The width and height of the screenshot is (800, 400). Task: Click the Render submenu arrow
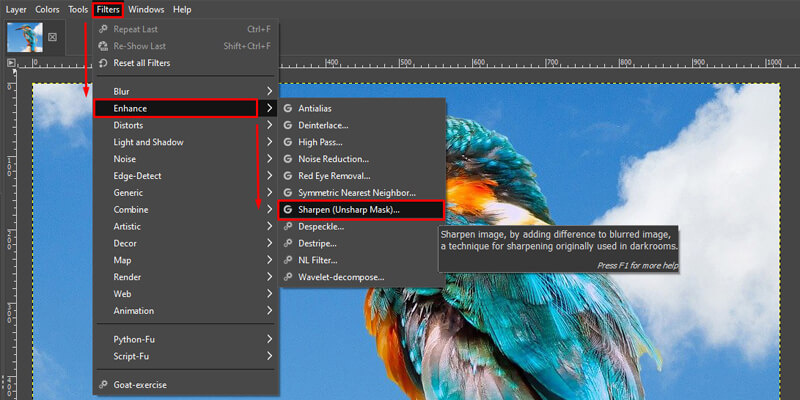[x=269, y=277]
